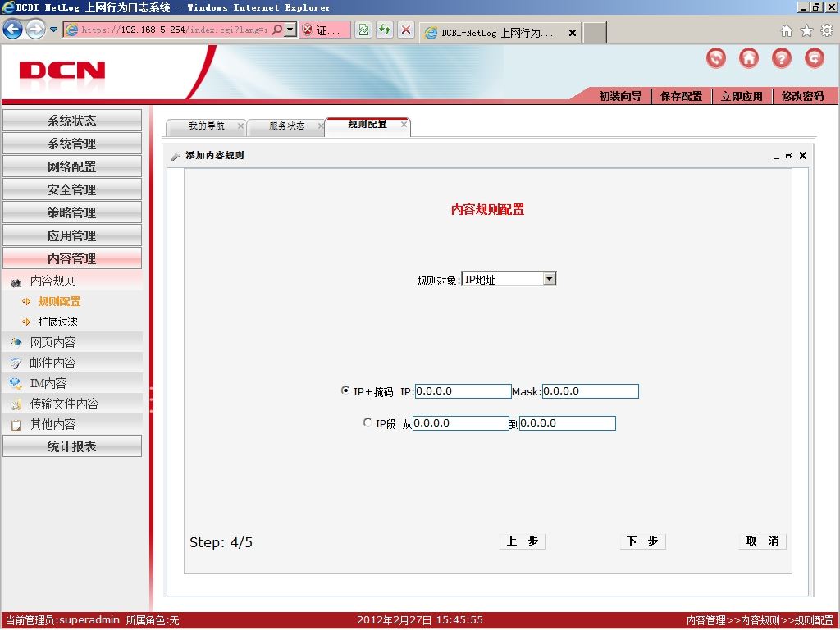Minimize the 添加内容规则 panel

point(776,156)
